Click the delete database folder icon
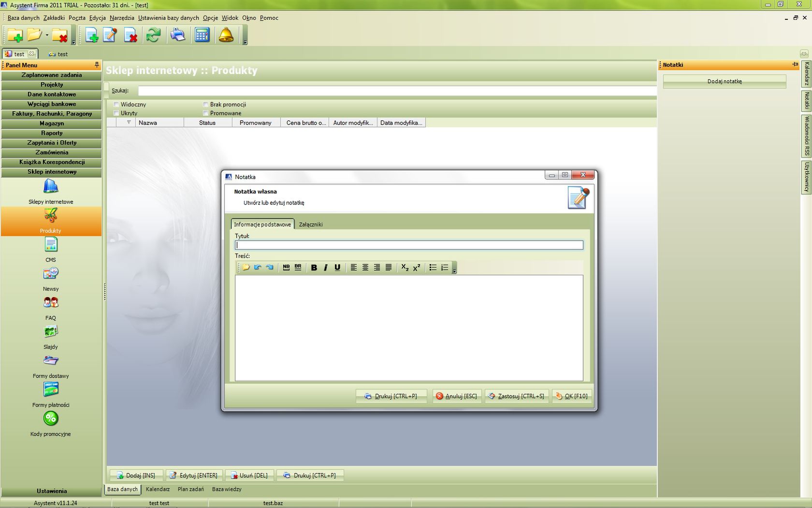Viewport: 812px width, 508px height. click(x=60, y=35)
